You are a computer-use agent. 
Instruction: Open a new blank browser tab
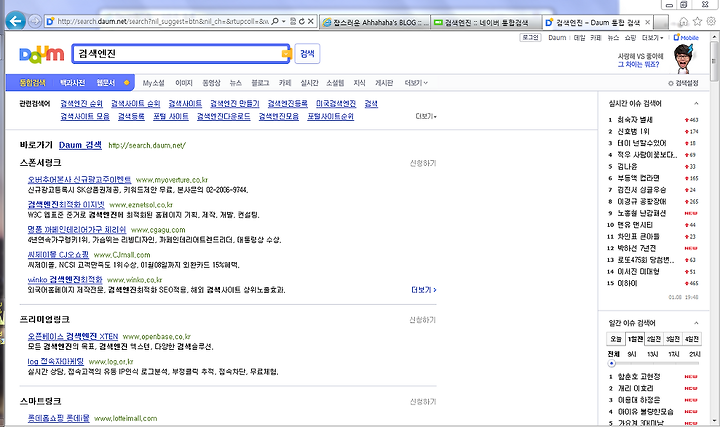(661, 22)
